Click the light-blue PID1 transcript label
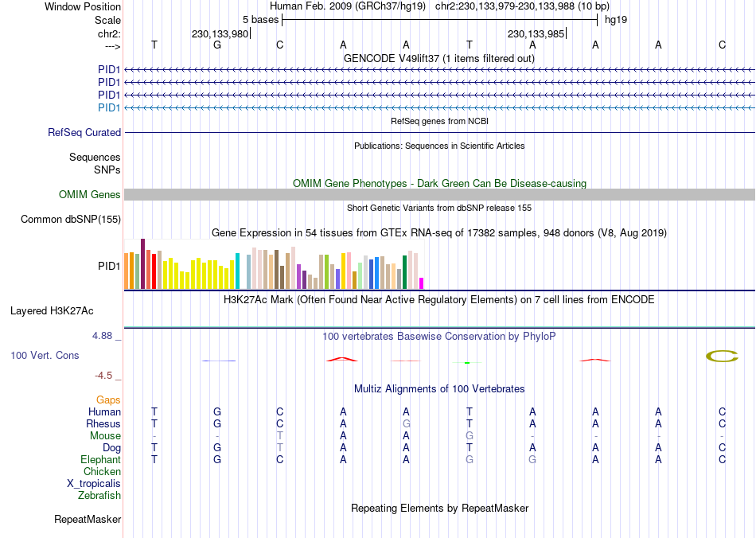This screenshot has width=756, height=538. pyautogui.click(x=109, y=108)
